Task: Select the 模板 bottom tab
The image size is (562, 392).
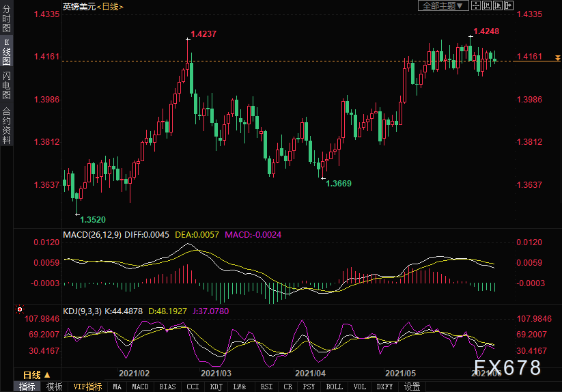Action: (54, 387)
